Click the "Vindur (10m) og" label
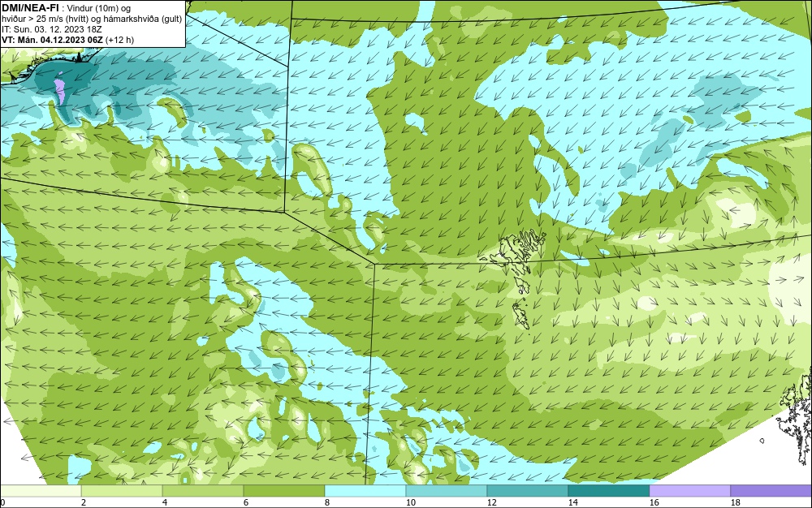Viewport: 812px width, 508px height. [x=98, y=8]
